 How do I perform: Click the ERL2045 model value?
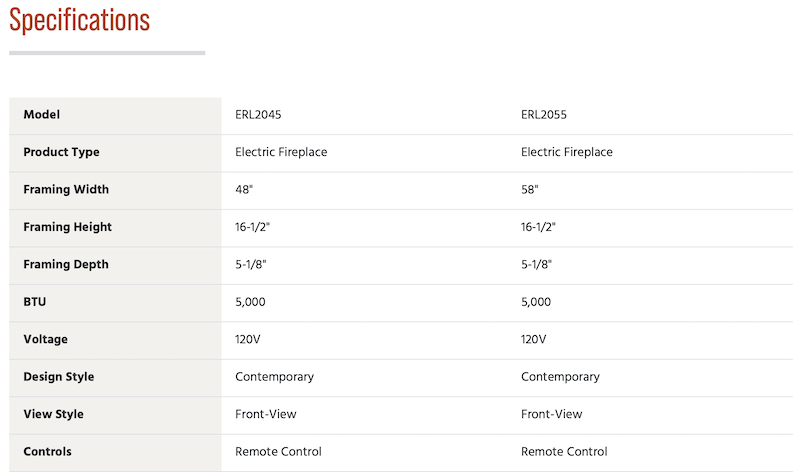click(258, 115)
